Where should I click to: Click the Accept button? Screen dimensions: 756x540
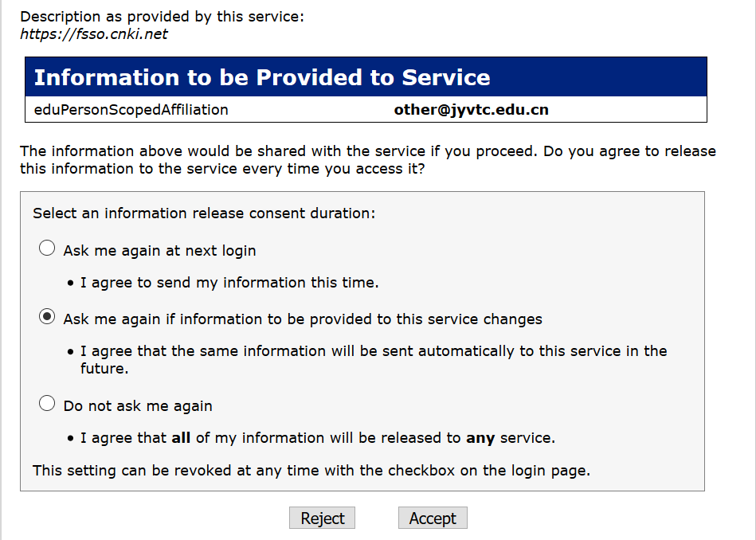pyautogui.click(x=433, y=518)
